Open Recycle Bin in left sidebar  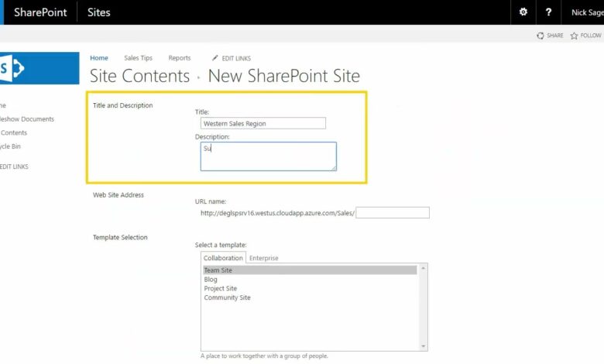pyautogui.click(x=10, y=146)
